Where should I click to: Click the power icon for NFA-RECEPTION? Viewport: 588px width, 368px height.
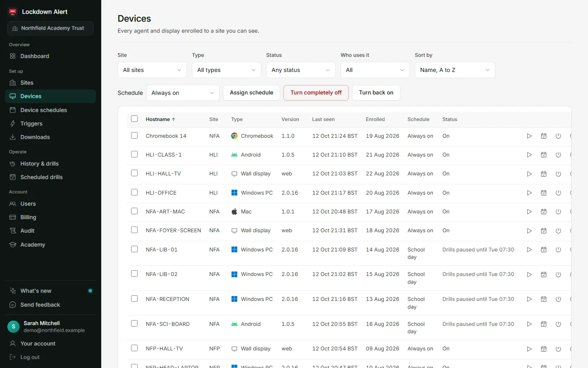(558, 299)
